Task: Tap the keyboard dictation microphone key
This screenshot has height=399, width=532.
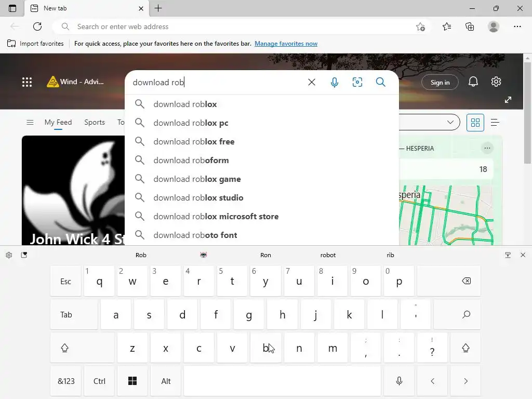Action: click(x=399, y=381)
